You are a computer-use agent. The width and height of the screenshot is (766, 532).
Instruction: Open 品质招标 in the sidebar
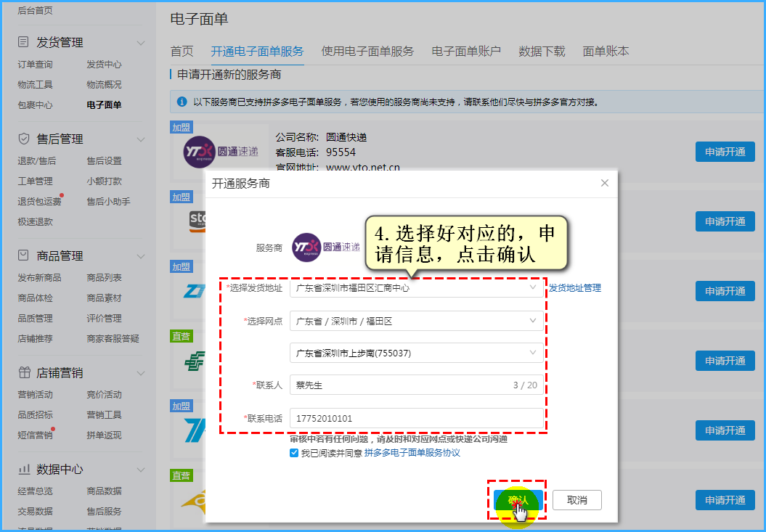point(35,414)
